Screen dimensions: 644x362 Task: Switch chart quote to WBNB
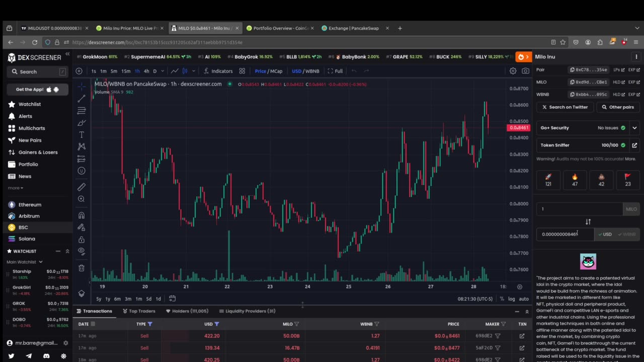pos(312,71)
